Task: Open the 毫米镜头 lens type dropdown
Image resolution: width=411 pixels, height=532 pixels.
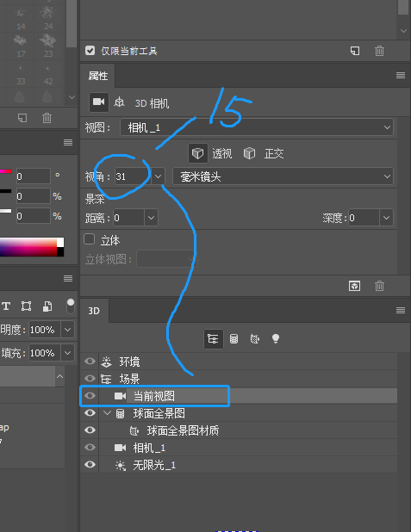Action: (x=283, y=176)
